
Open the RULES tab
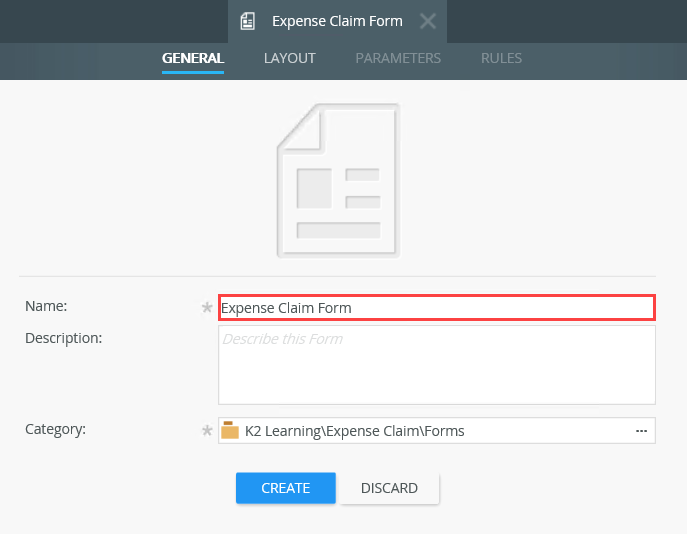501,58
